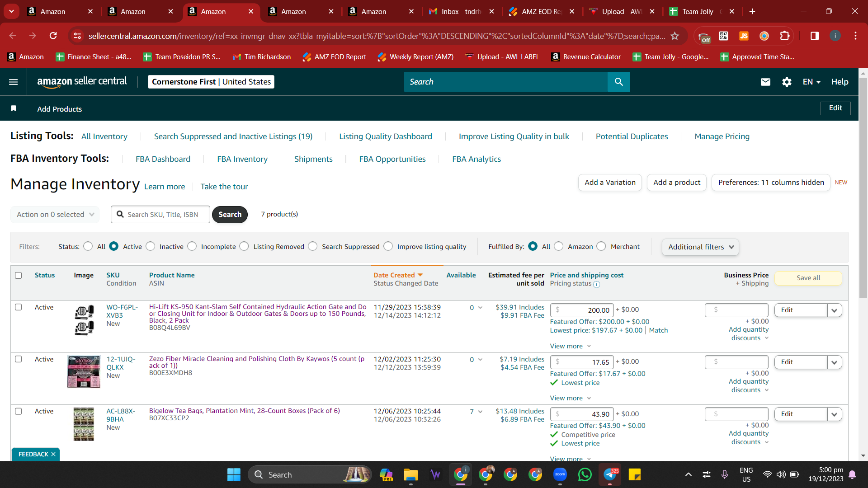The image size is (868, 488).
Task: Open the Seller Central hamburger menu
Action: [14, 82]
